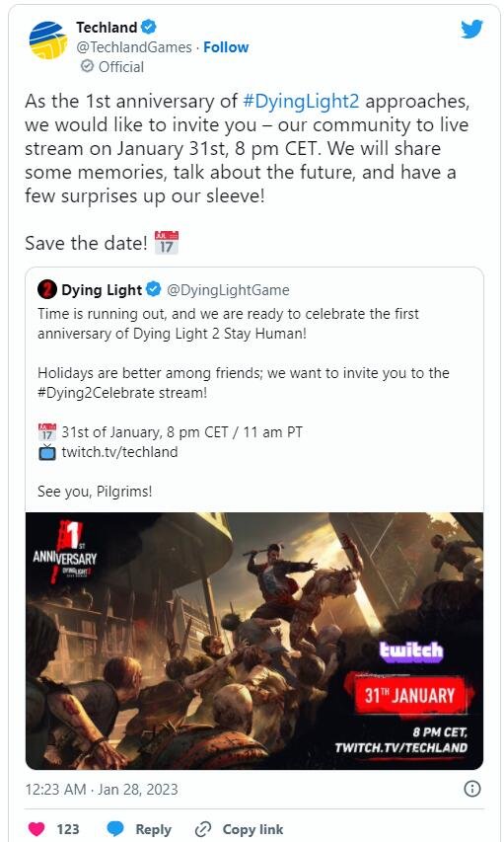Click Dying Light's verified checkmark badge

154,289
